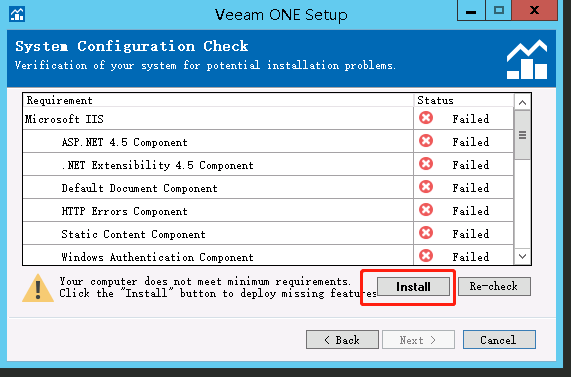Viewport: 571px width, 377px height.
Task: Run Re-check of system requirements
Action: click(494, 286)
